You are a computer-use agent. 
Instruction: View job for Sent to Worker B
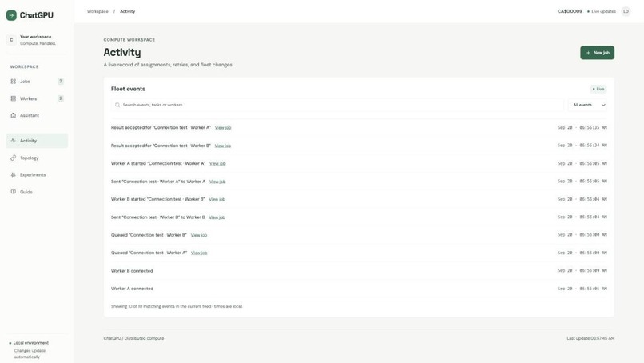(x=217, y=217)
